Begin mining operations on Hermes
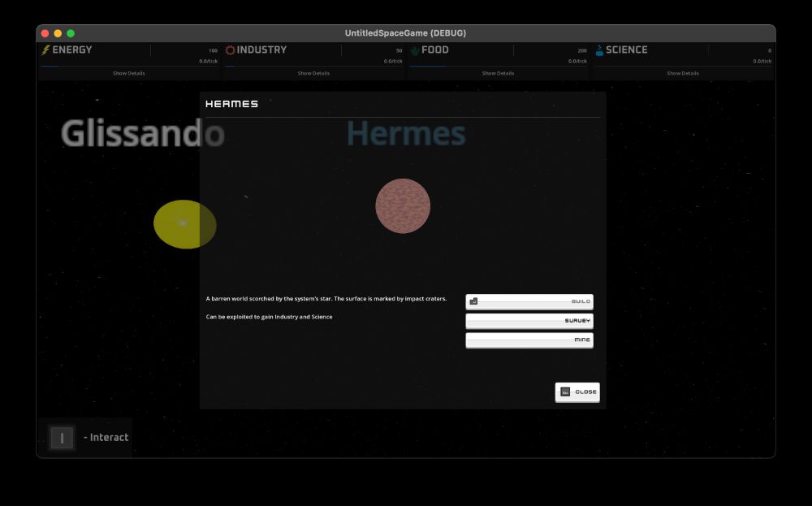This screenshot has height=506, width=812. click(x=529, y=339)
